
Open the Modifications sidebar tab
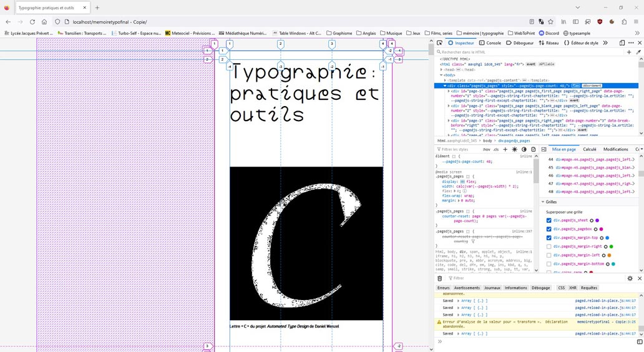(x=616, y=150)
